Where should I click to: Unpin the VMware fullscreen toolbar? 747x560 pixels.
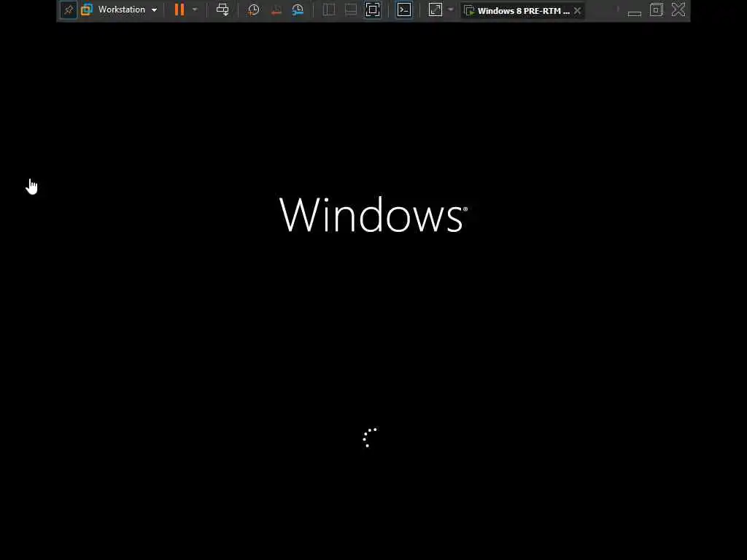click(x=69, y=10)
